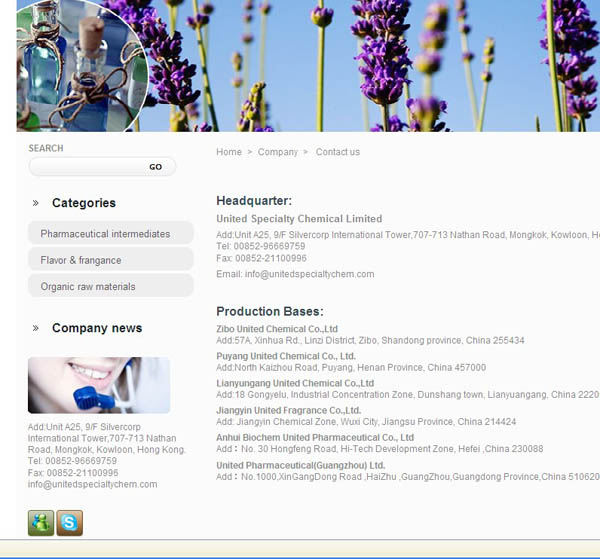
Task: Click the smiling woman phone thumbnail
Action: (99, 385)
